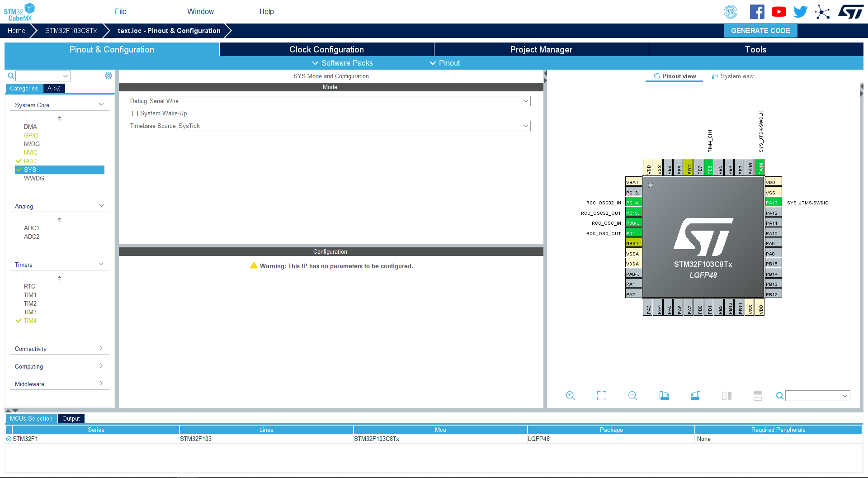Open the gear settings icon in categories panel
Viewport: 868px width, 478px height.
pyautogui.click(x=108, y=76)
